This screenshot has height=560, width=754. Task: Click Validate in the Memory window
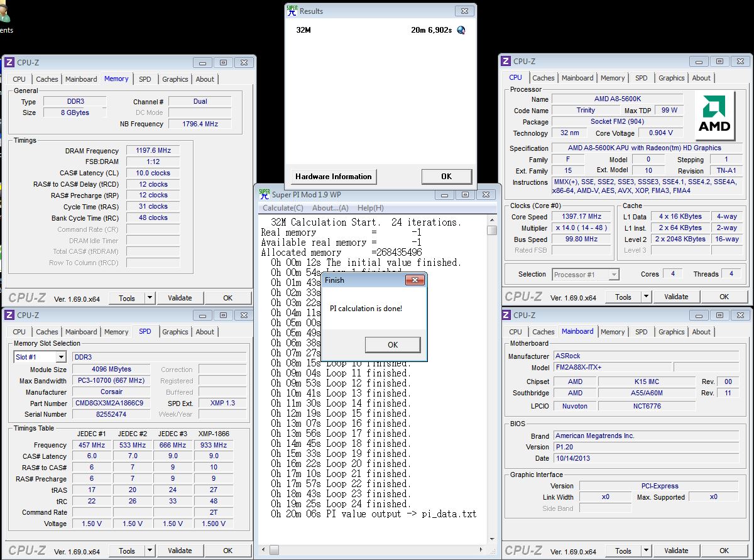point(180,298)
